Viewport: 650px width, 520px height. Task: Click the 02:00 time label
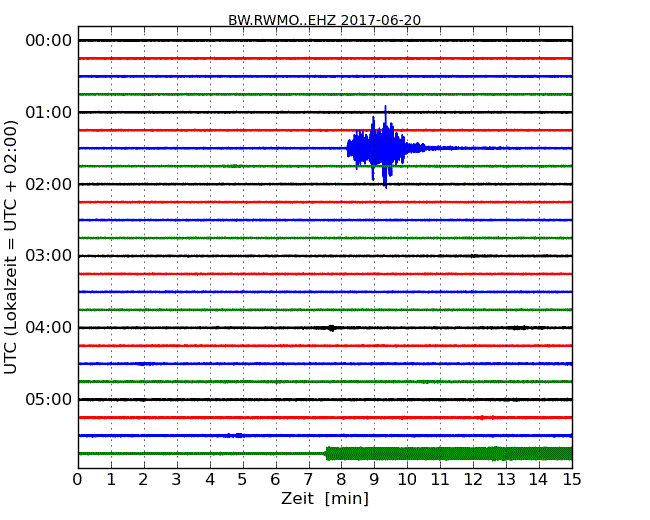point(49,184)
